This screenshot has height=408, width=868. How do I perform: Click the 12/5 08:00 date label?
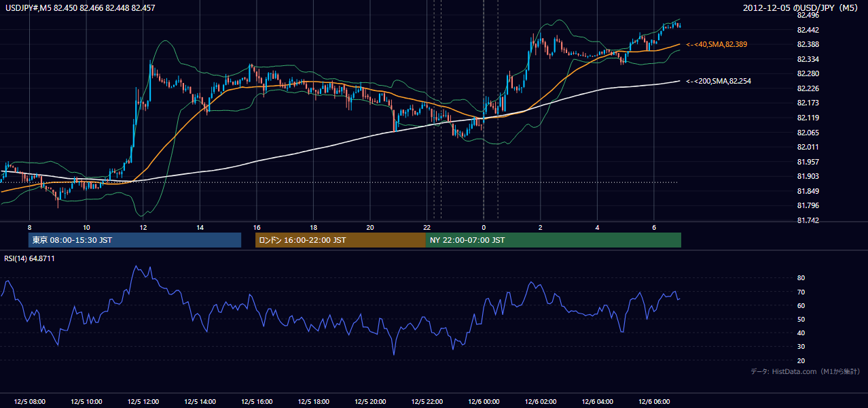29,402
